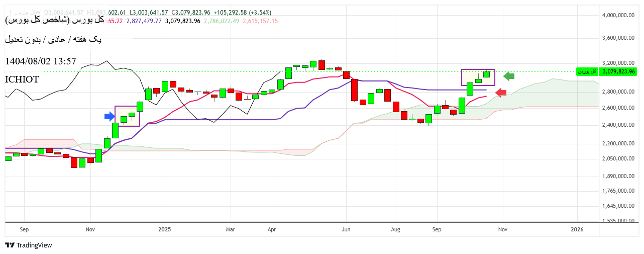Viewport: 644px width, 254px height.
Task: Click the light red Ichimoku value 2,615,157.15
Action: point(260,21)
